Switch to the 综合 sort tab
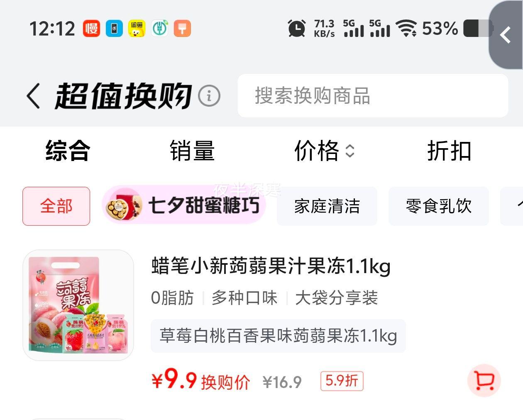The width and height of the screenshot is (523, 420). pos(68,151)
